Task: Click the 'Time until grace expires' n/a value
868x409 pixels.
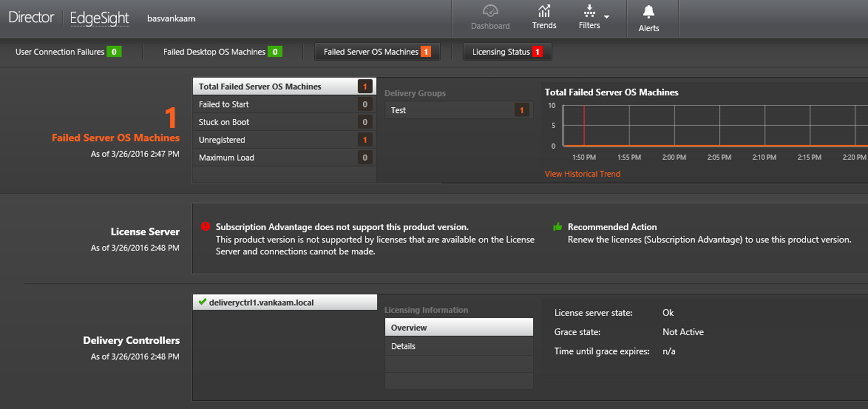Action: (669, 351)
